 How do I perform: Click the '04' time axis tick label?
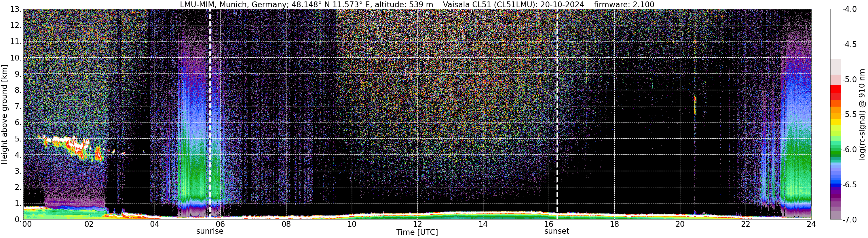[155, 224]
